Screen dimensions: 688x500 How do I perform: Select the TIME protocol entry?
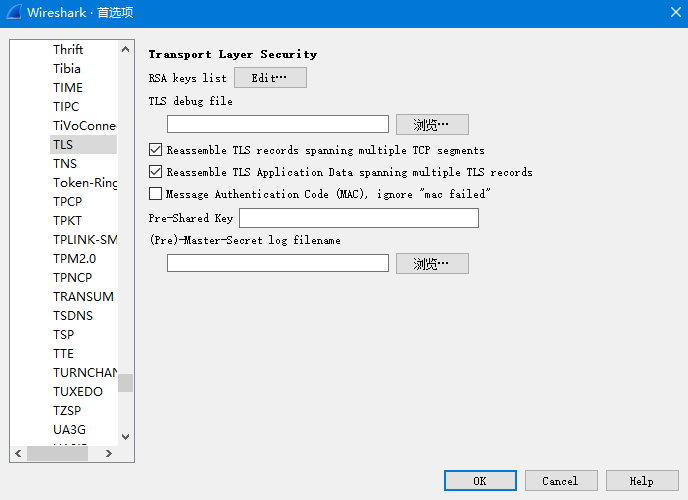tap(68, 87)
